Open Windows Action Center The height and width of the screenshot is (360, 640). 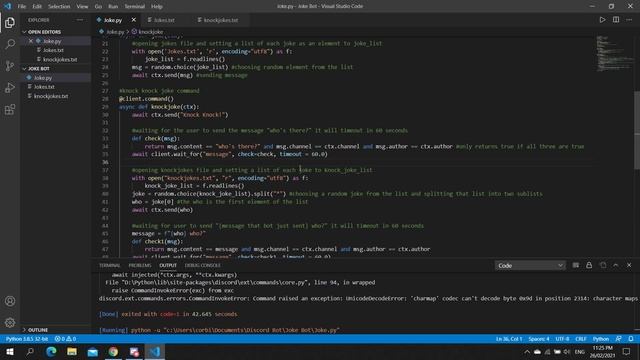[627, 351]
